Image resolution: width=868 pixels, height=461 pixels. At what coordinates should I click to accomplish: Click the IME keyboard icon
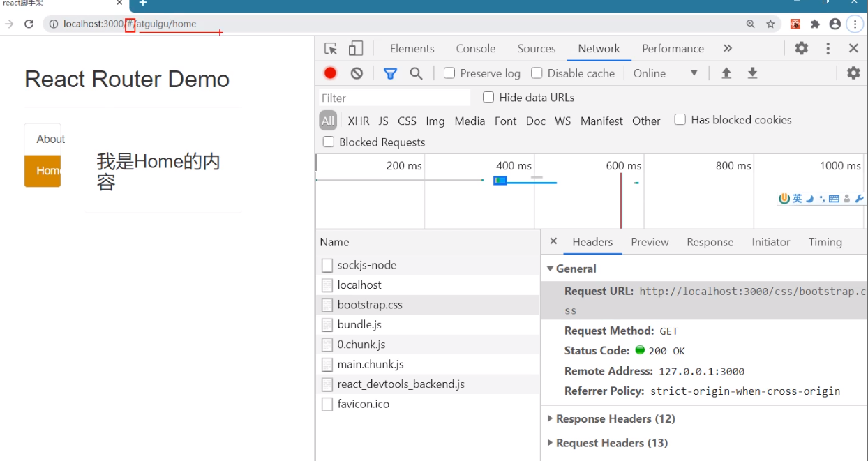(x=834, y=199)
